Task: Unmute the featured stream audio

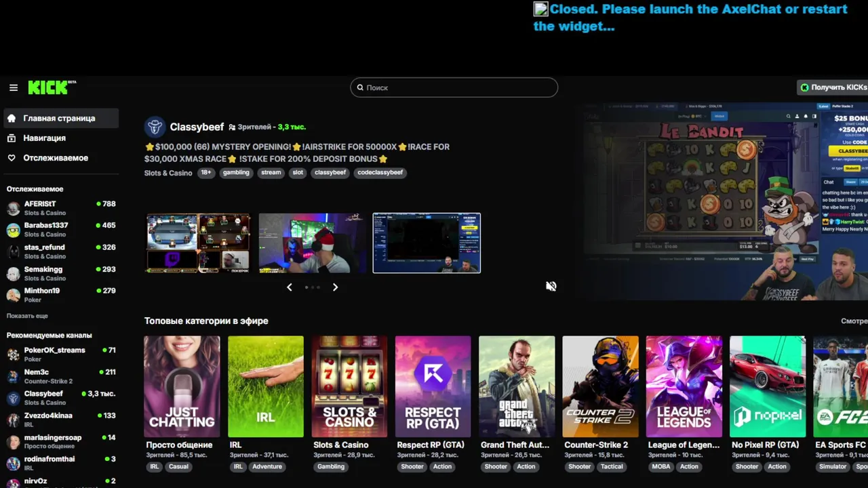Action: tap(551, 286)
